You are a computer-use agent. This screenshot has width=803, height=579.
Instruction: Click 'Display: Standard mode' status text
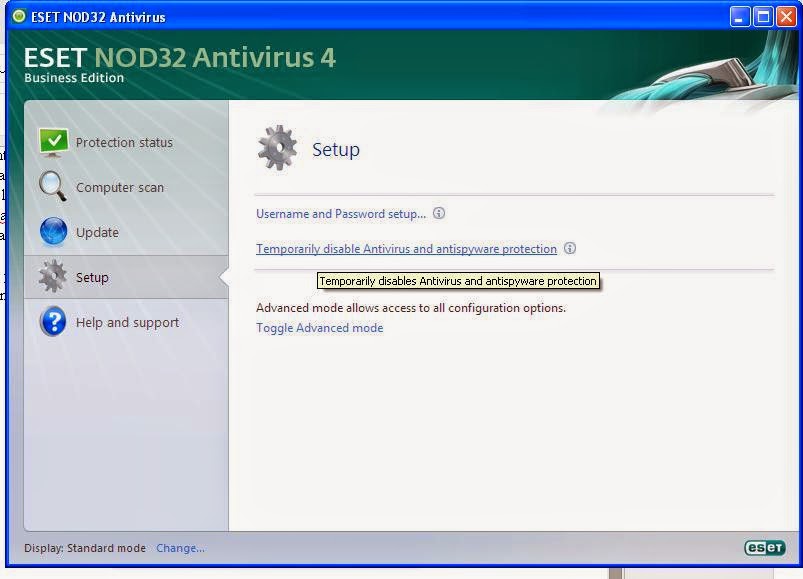85,548
